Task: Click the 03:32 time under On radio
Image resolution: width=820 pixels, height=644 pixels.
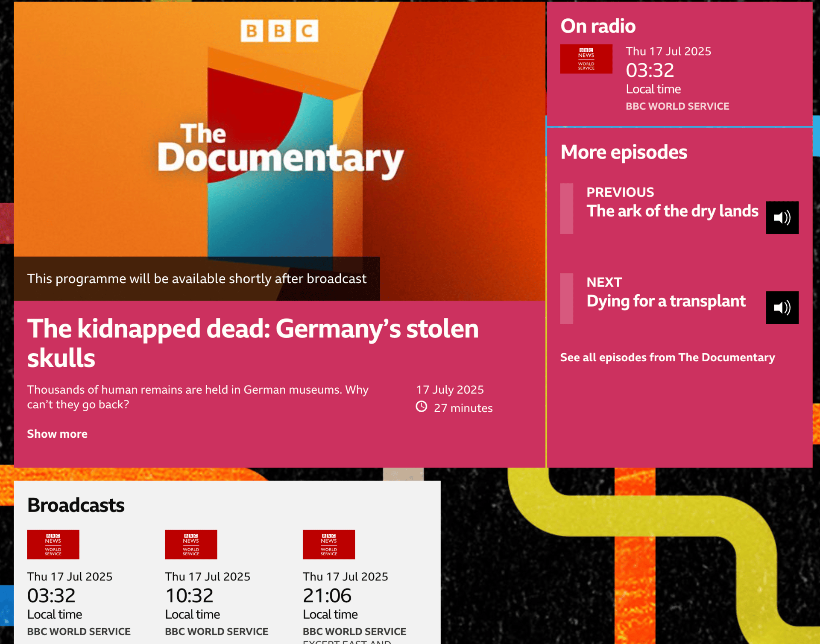Action: point(650,70)
